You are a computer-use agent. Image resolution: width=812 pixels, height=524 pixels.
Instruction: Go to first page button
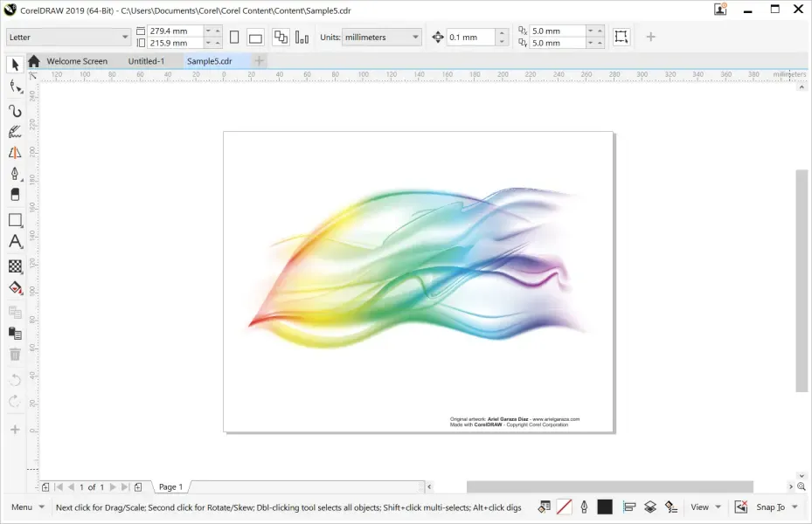(59, 486)
